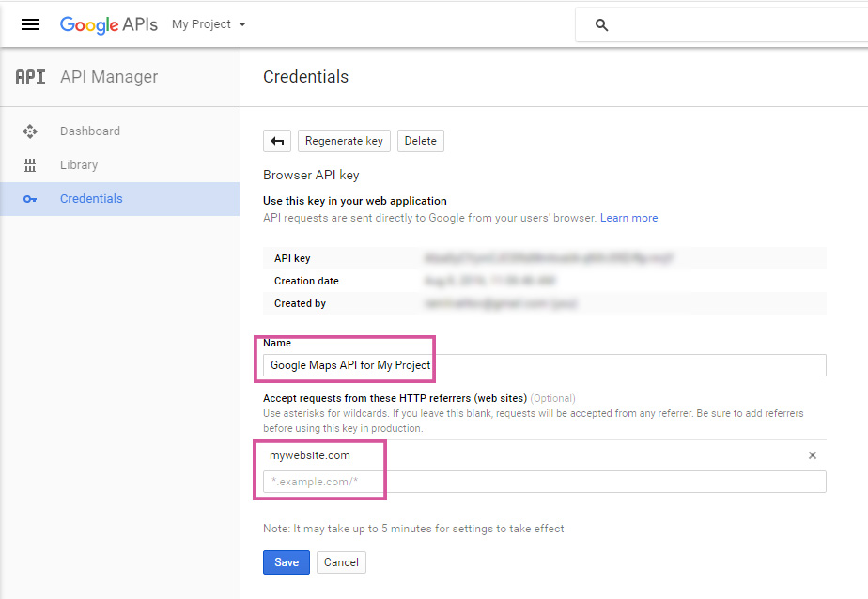
Task: Click the Regenerate key button
Action: click(344, 141)
